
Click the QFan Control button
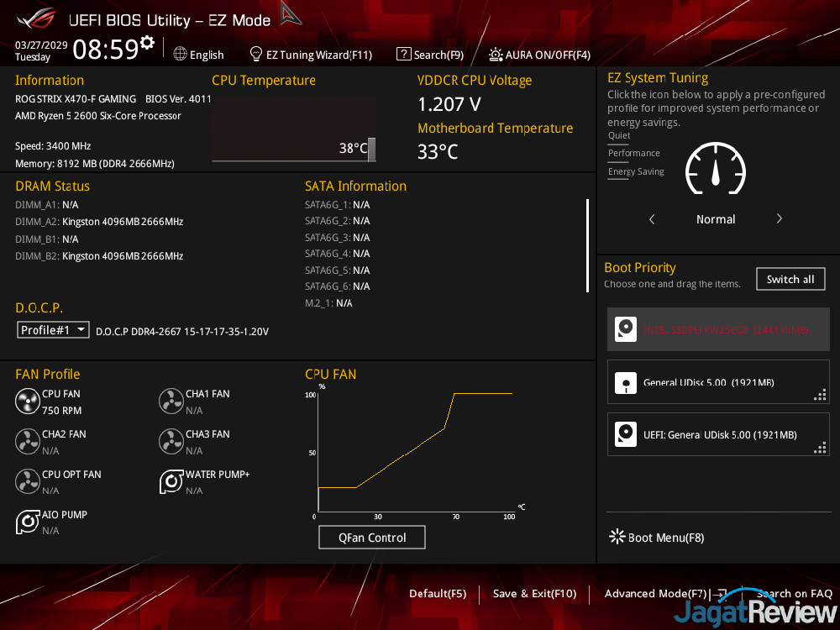coord(372,538)
